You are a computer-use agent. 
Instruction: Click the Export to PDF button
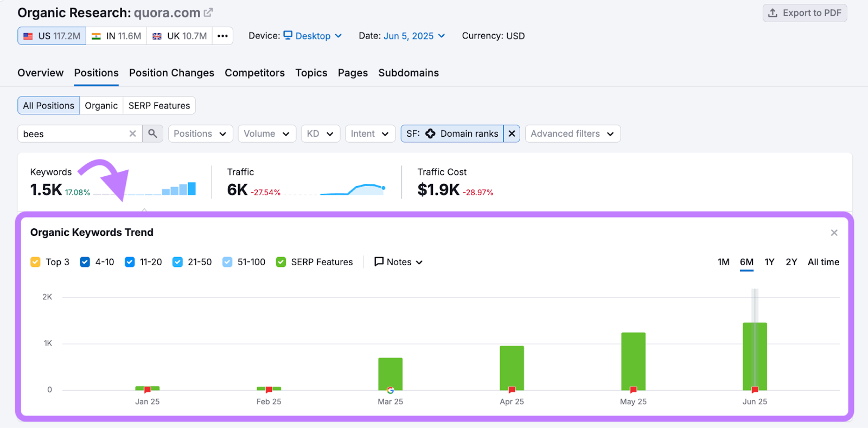(x=805, y=13)
